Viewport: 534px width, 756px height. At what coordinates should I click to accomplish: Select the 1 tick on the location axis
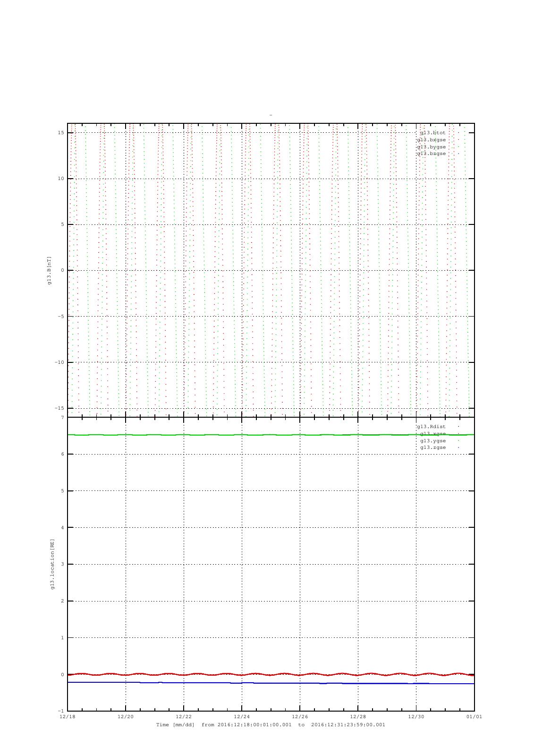(63, 638)
